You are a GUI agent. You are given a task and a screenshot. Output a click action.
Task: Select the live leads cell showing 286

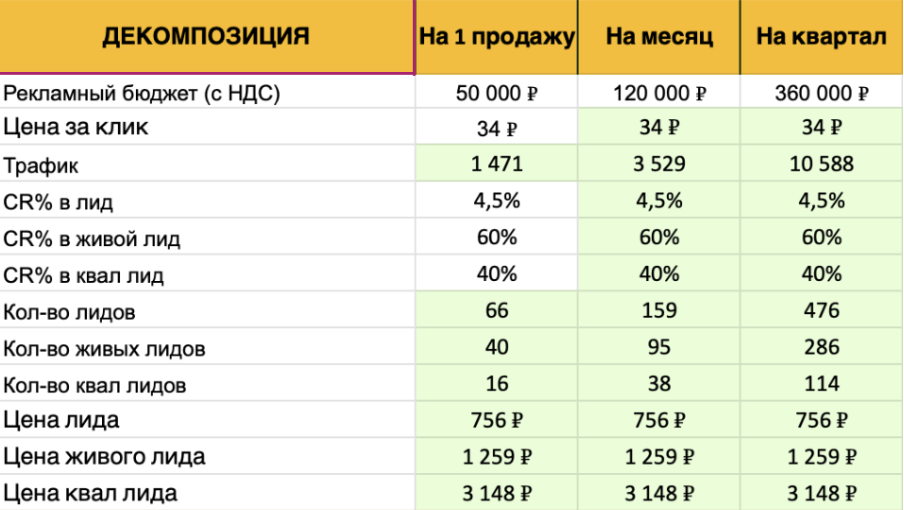[x=821, y=348]
